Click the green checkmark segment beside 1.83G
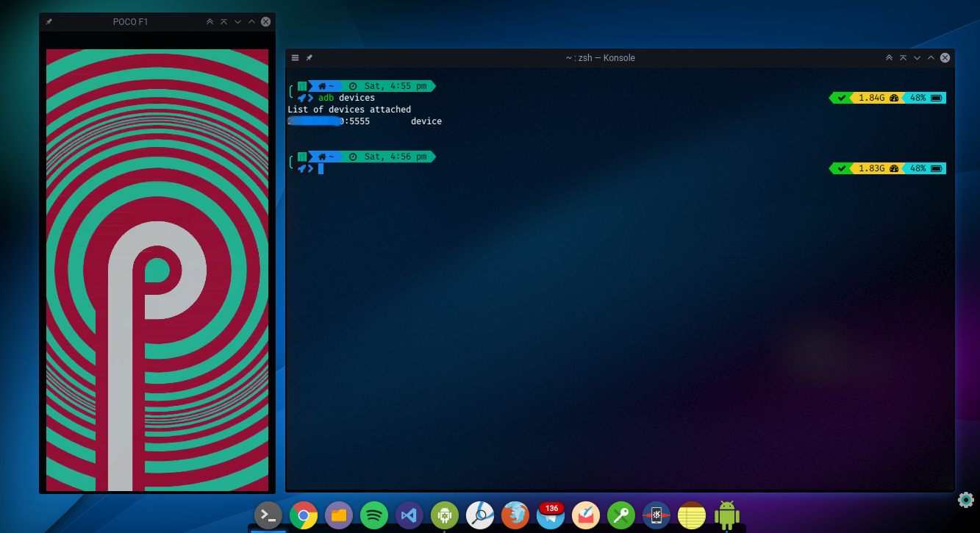 [x=841, y=168]
